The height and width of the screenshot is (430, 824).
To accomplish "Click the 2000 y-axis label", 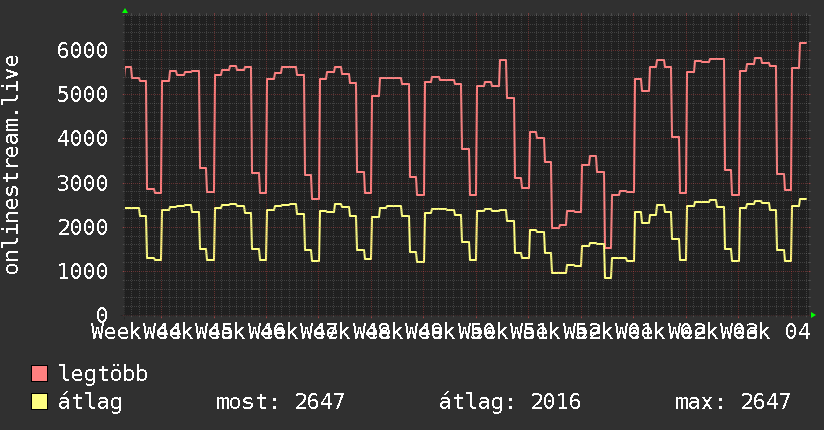I will point(83,228).
